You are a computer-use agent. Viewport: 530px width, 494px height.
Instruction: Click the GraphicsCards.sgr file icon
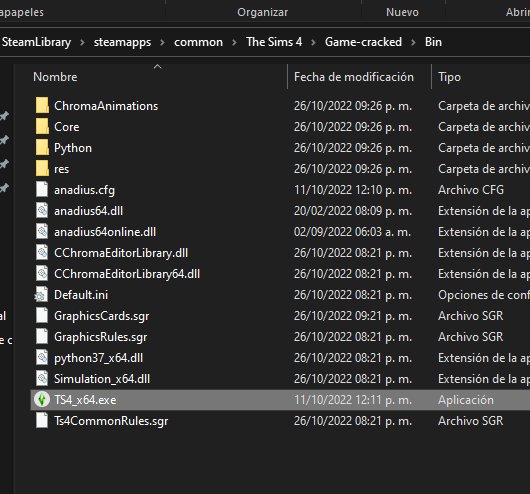tap(42, 315)
